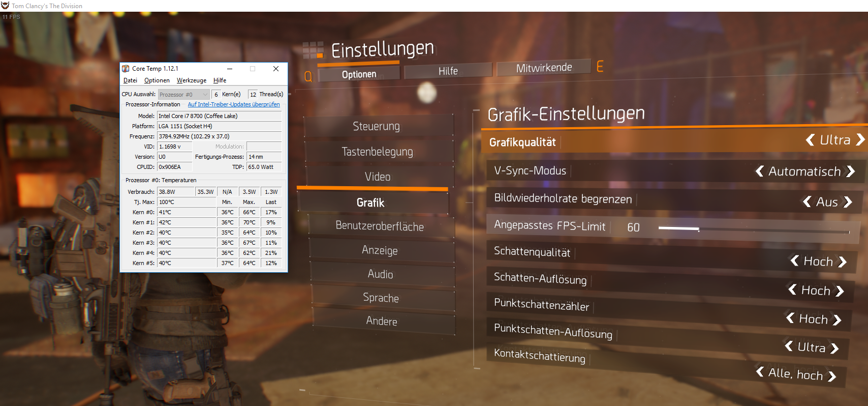
Task: Click right arrow of V-Sync-Modus
Action: click(x=851, y=171)
